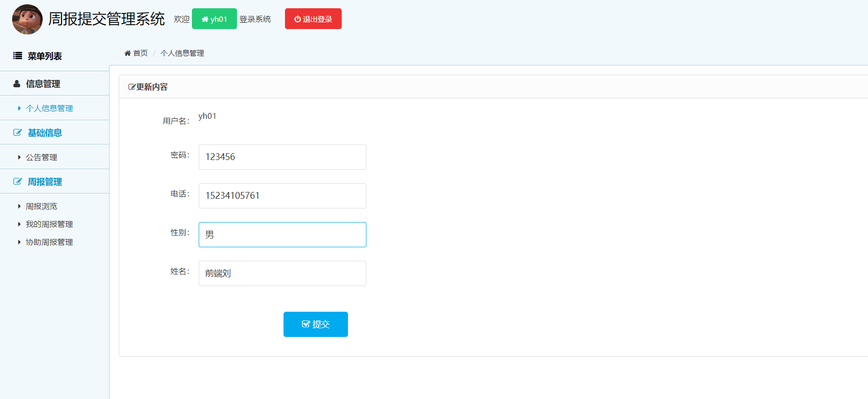Go to 首页 breadcrumb link
Image resolution: width=868 pixels, height=399 pixels.
coord(141,53)
